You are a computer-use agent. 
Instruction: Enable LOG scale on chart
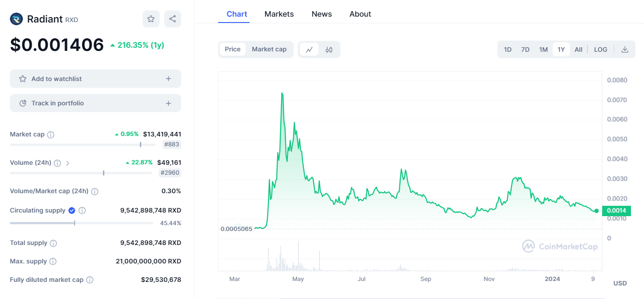[x=600, y=50]
